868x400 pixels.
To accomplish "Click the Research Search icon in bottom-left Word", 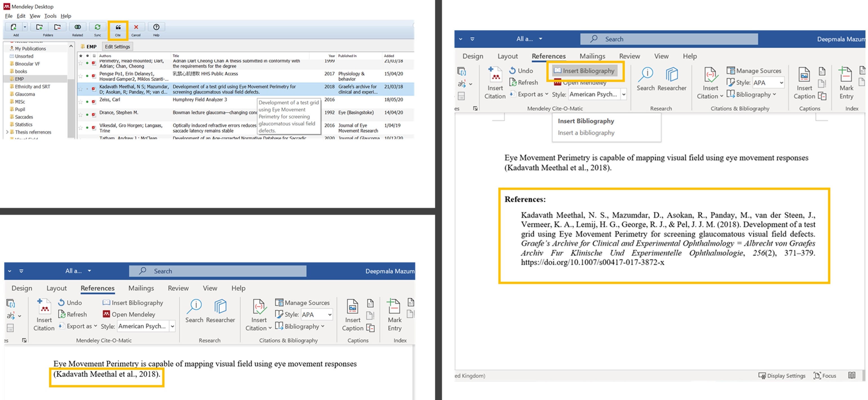I will tap(195, 311).
